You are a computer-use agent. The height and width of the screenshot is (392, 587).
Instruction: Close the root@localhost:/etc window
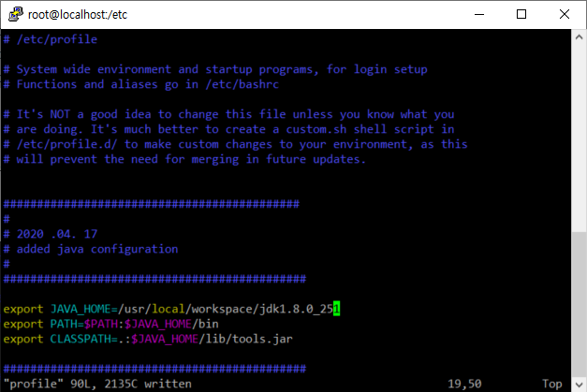pyautogui.click(x=565, y=14)
